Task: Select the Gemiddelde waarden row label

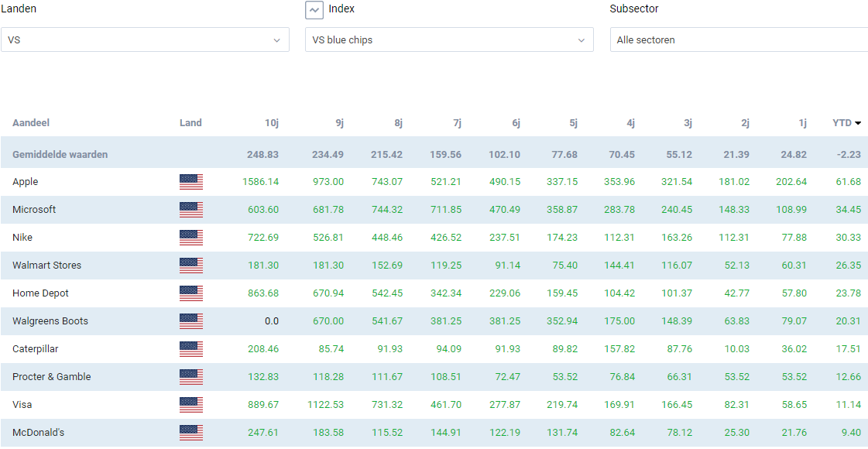Action: tap(60, 155)
